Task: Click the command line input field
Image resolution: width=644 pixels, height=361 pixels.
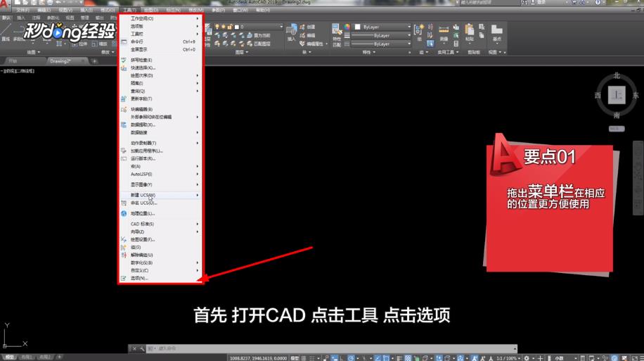Action: click(330, 348)
